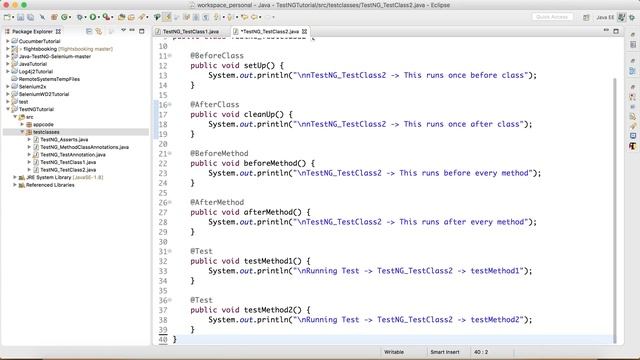640x360 pixels.
Task: Collapse testMethod1 fold at line 31
Action: (170, 251)
